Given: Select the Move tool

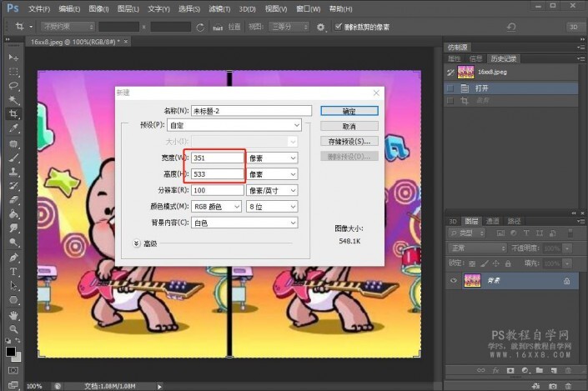Looking at the screenshot, I should (x=13, y=58).
